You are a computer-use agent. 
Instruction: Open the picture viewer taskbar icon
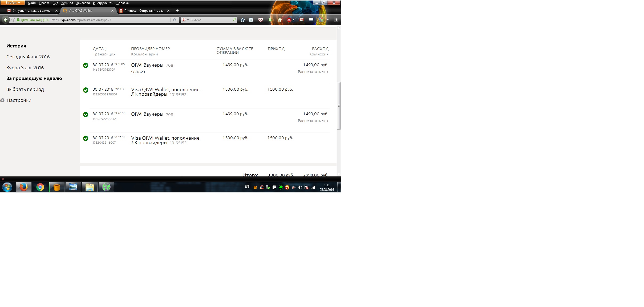tap(73, 187)
